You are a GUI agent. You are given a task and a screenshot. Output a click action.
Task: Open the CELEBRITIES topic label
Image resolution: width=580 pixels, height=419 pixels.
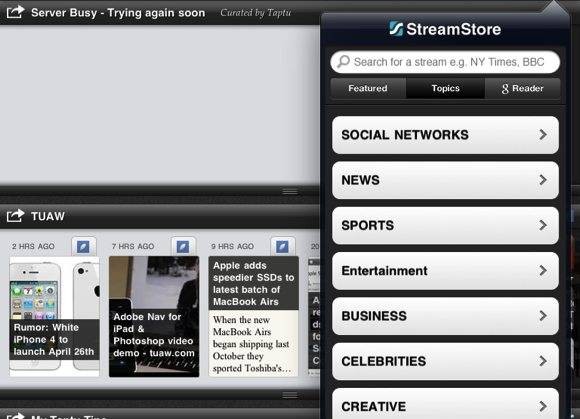(x=384, y=361)
